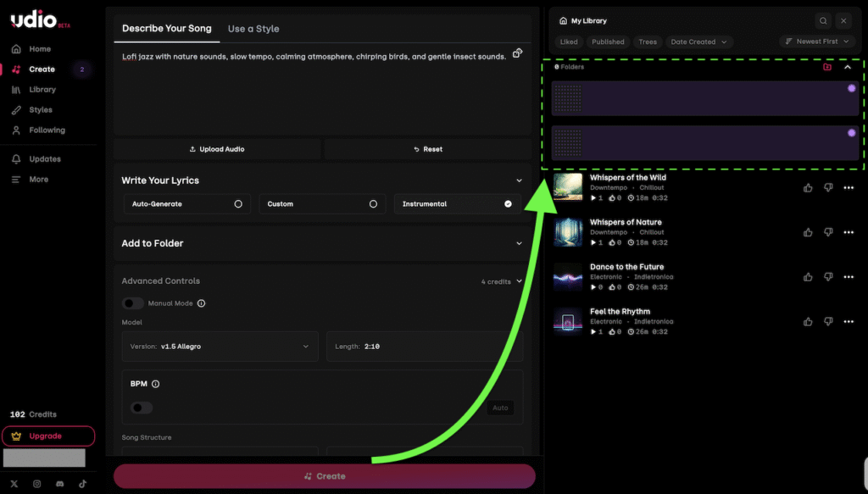Open the model Version v1.5 Allegro dropdown
868x494 pixels.
[x=220, y=347]
